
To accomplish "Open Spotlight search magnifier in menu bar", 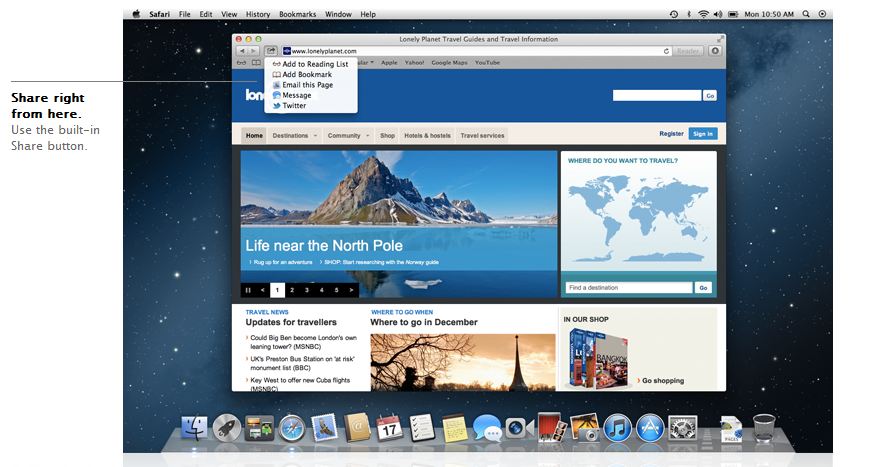I will pos(806,14).
